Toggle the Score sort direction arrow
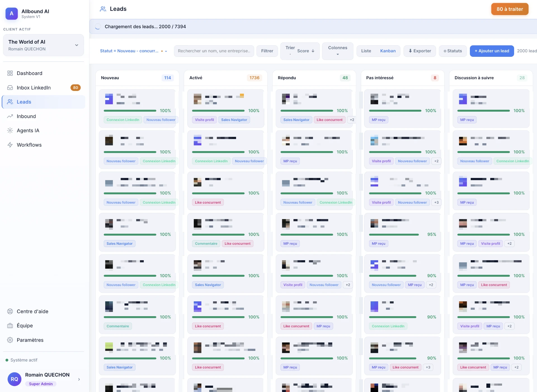Image resolution: width=537 pixels, height=392 pixels. point(313,51)
